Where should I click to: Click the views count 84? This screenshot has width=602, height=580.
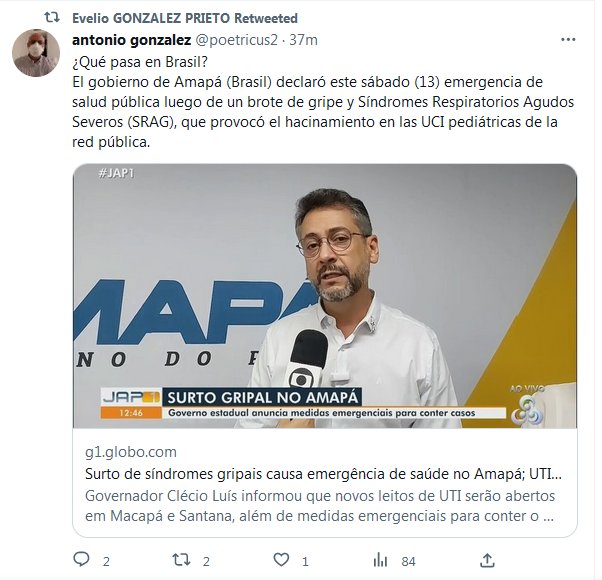coord(408,562)
